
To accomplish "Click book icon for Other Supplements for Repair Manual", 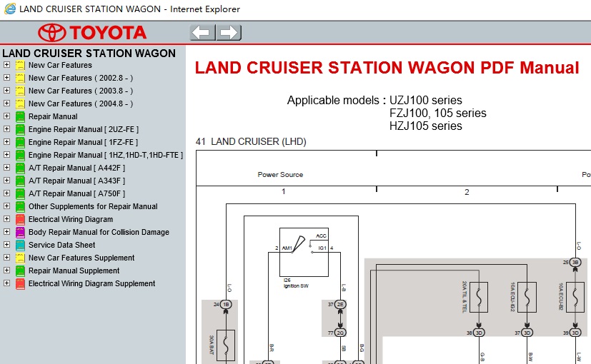I will click(x=20, y=206).
